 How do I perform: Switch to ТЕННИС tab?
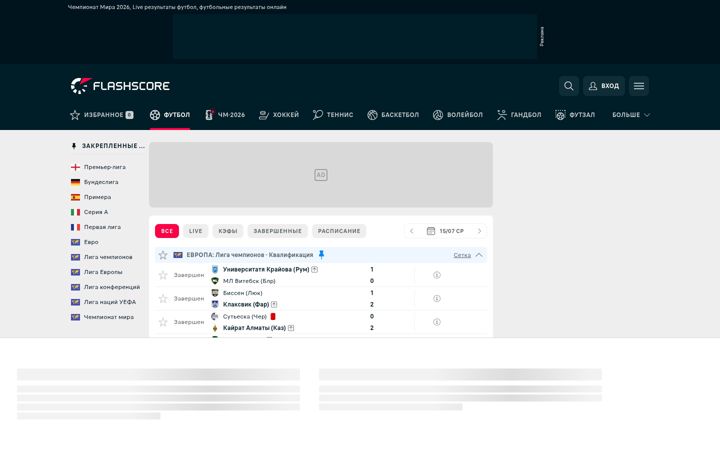click(x=333, y=115)
